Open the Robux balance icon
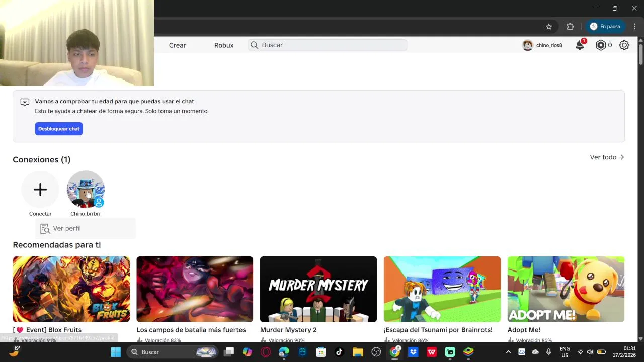The height and width of the screenshot is (362, 644). pos(600,45)
